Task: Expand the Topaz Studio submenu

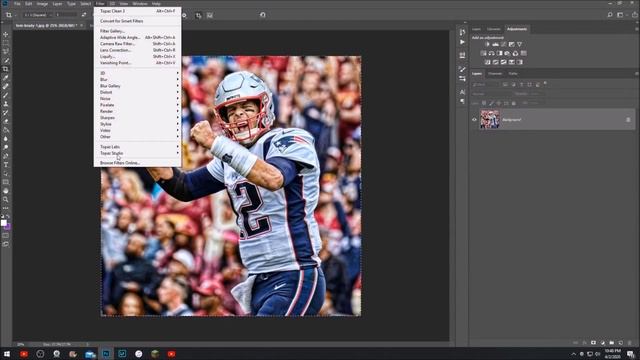Action: point(138,153)
